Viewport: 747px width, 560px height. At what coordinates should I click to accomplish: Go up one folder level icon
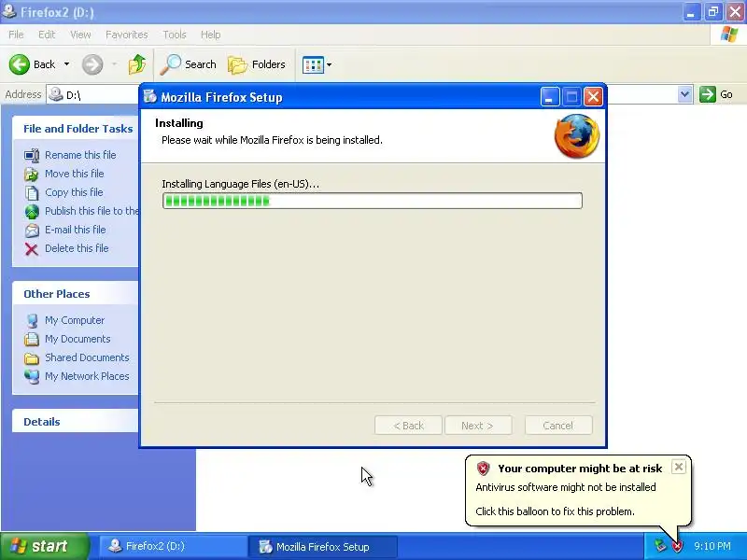point(137,64)
